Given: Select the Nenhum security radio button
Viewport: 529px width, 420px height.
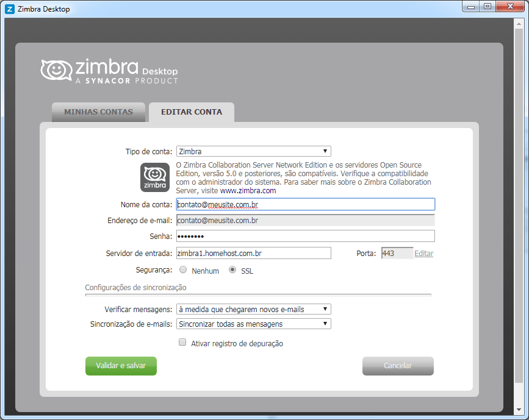Looking at the screenshot, I should [x=183, y=269].
